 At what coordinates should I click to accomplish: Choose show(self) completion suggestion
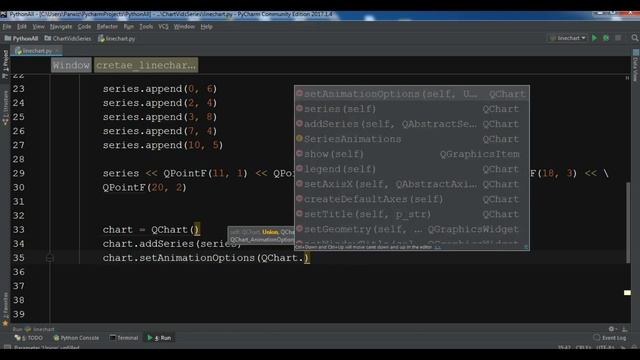click(412, 154)
